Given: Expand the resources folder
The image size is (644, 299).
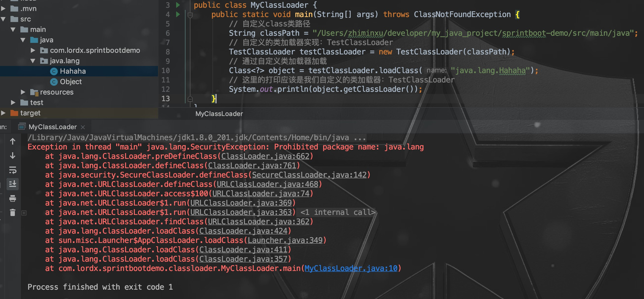Looking at the screenshot, I should pyautogui.click(x=23, y=92).
